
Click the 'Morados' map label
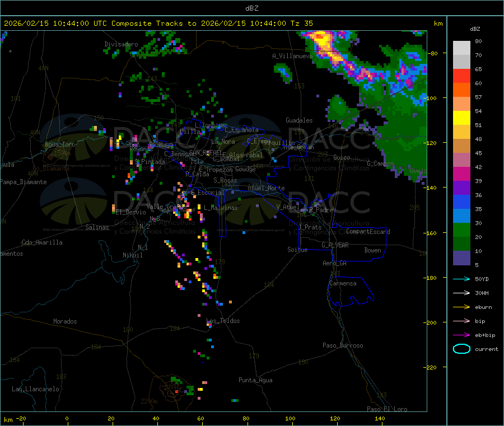pyautogui.click(x=65, y=321)
